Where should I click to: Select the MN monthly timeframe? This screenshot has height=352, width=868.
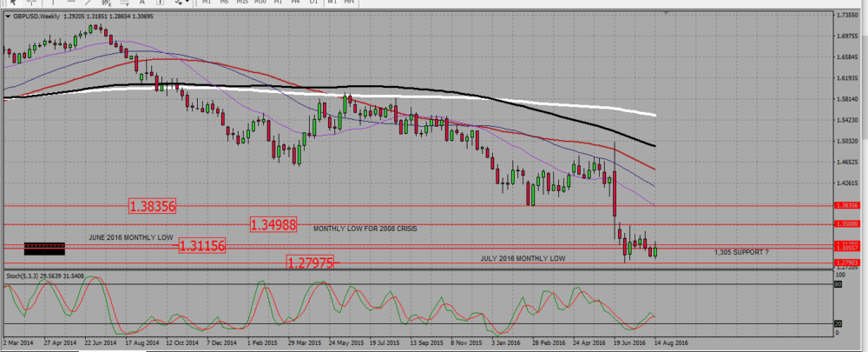pyautogui.click(x=349, y=3)
